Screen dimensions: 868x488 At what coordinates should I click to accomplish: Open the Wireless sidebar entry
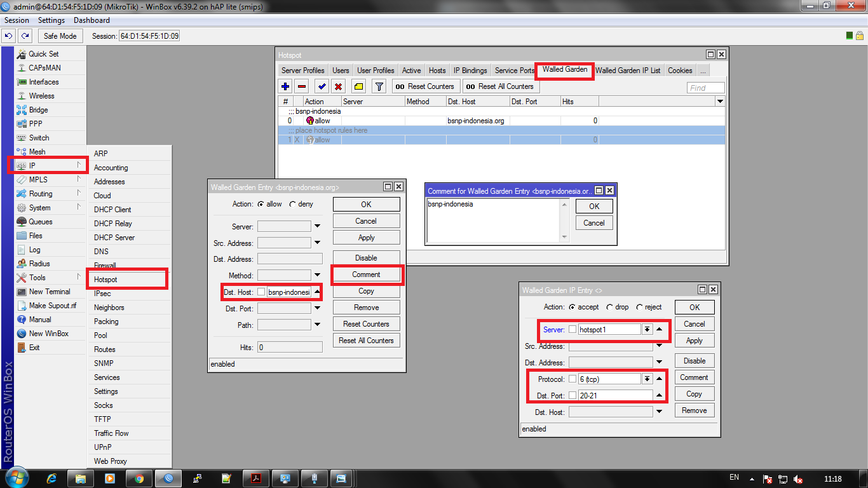click(x=41, y=96)
